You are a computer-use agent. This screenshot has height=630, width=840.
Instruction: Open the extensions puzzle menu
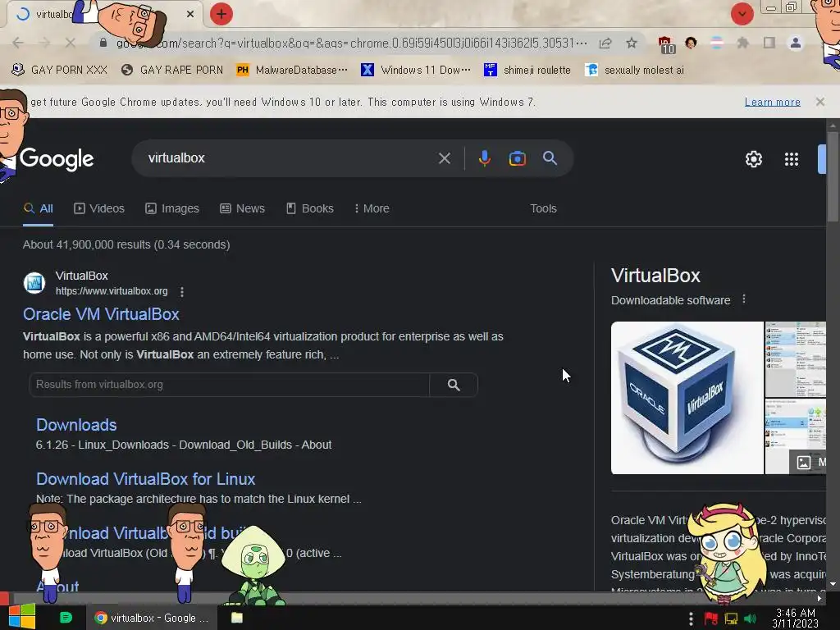pos(742,43)
